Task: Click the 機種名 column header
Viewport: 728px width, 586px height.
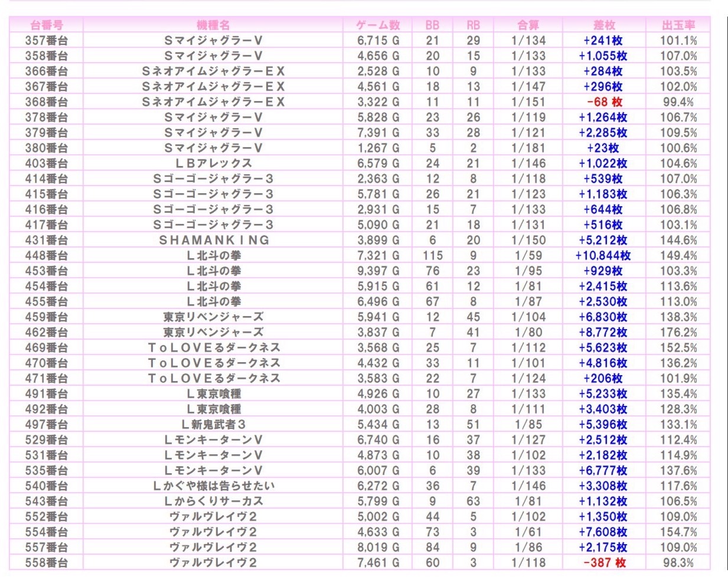Action: click(213, 25)
